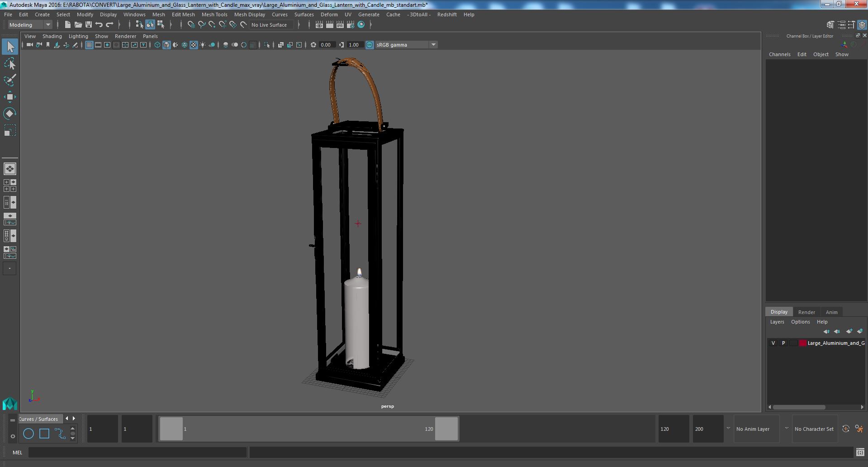The image size is (868, 467).
Task: Click the select camera icon in panel toolbar
Action: (29, 45)
